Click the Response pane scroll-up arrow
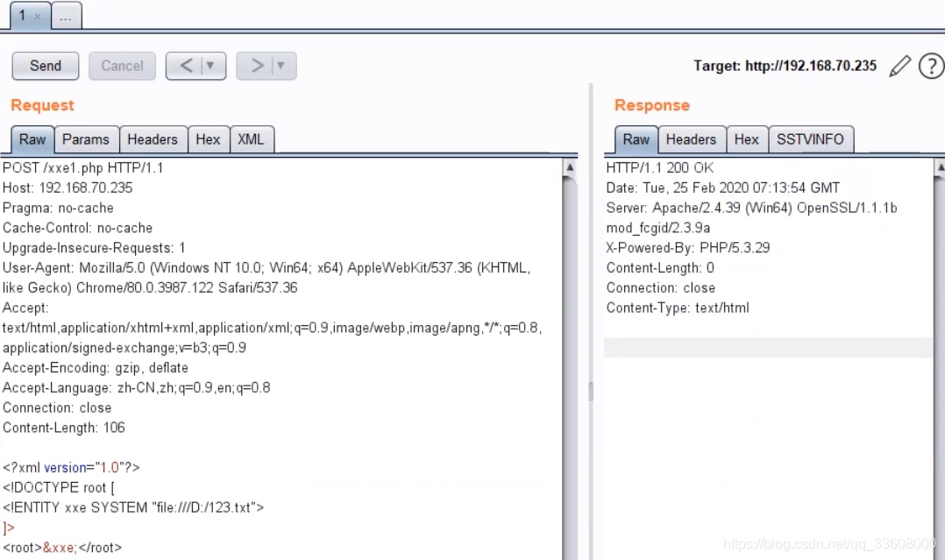 pos(939,167)
